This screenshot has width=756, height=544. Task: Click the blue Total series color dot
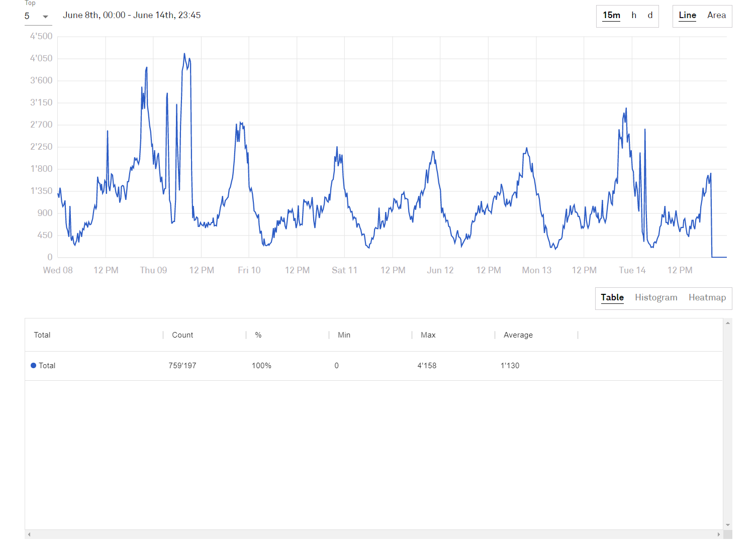click(34, 366)
